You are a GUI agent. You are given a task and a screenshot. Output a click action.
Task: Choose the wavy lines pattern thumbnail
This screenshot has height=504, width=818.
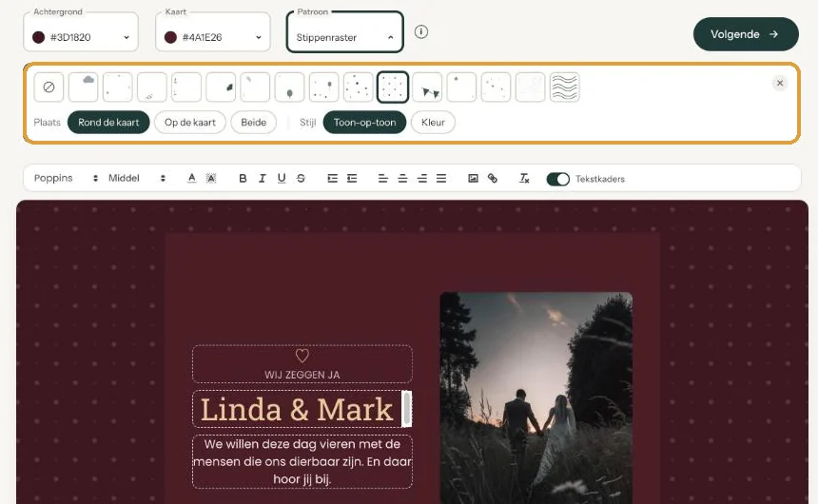(564, 87)
